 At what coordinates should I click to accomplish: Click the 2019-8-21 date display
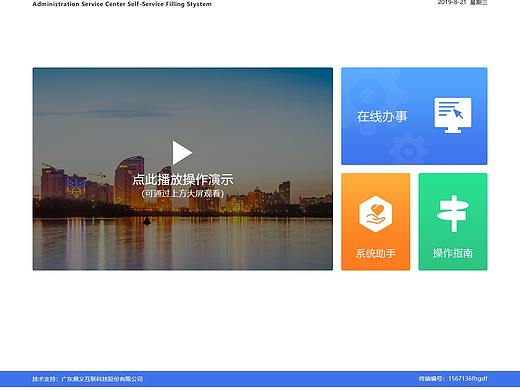[x=452, y=2]
